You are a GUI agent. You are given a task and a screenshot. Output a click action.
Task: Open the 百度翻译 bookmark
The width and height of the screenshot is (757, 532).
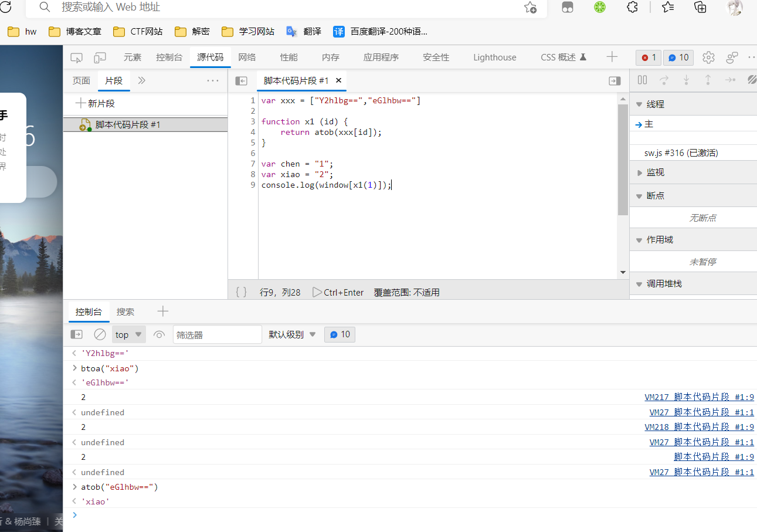pyautogui.click(x=380, y=31)
